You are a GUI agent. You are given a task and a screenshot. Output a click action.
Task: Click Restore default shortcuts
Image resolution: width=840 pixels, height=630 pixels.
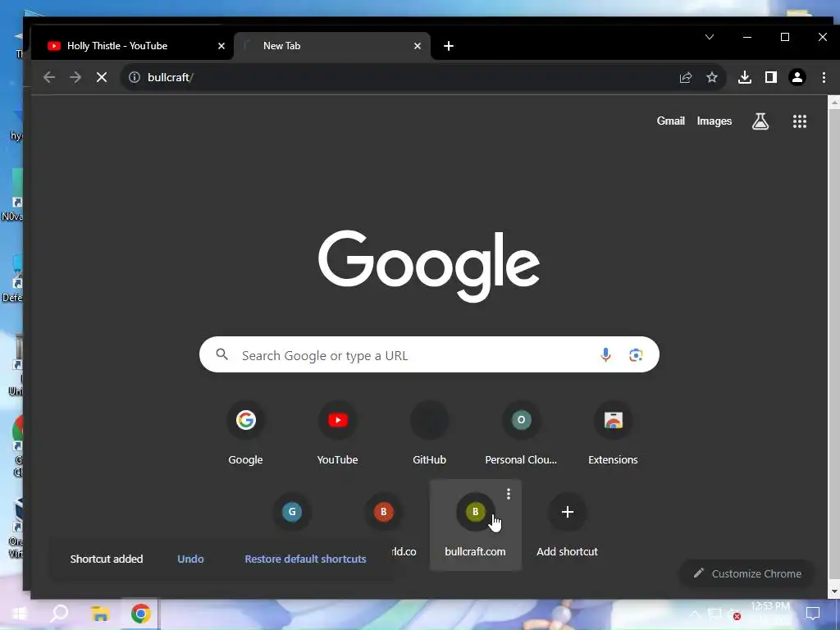pyautogui.click(x=305, y=559)
